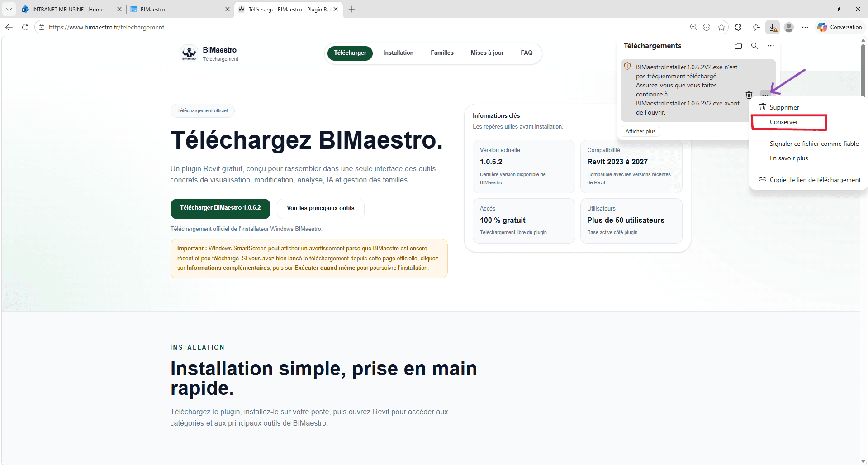Click the Informations clés heading
The image size is (868, 465).
point(496,115)
